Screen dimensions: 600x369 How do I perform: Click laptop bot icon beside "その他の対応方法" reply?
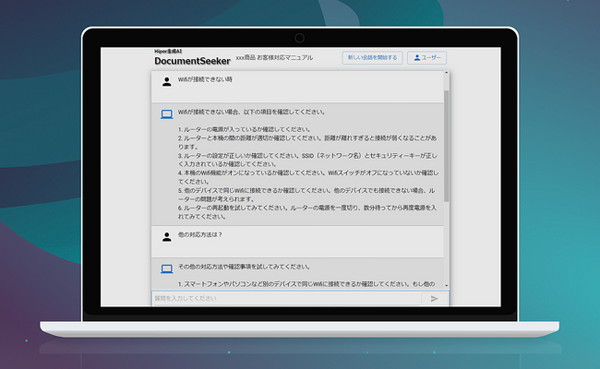[x=167, y=269]
